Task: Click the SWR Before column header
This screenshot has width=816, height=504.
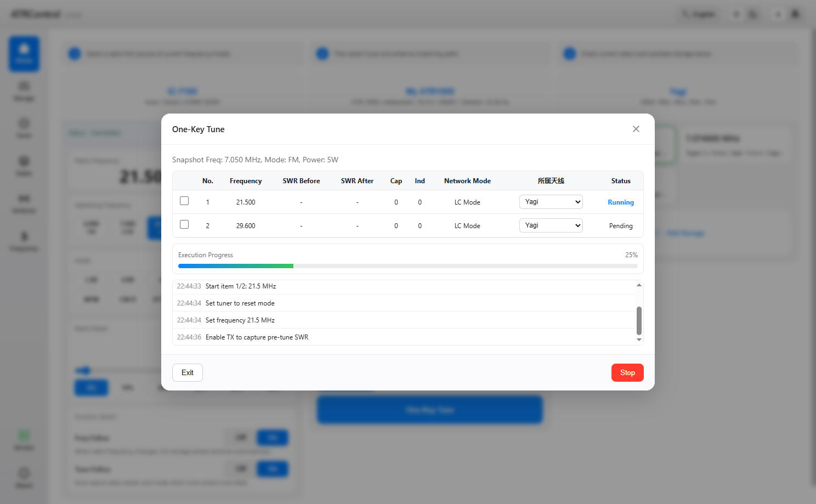Action: (301, 181)
